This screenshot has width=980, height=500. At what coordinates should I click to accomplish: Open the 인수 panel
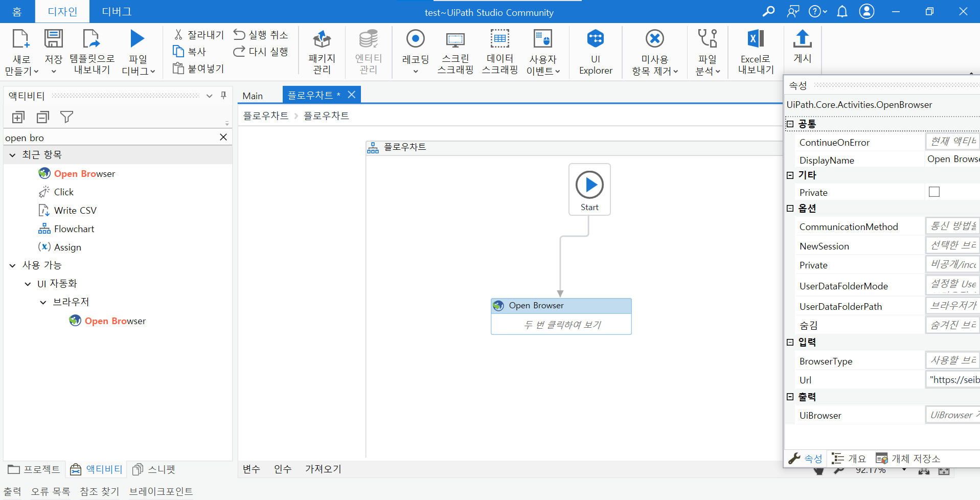[x=283, y=469]
